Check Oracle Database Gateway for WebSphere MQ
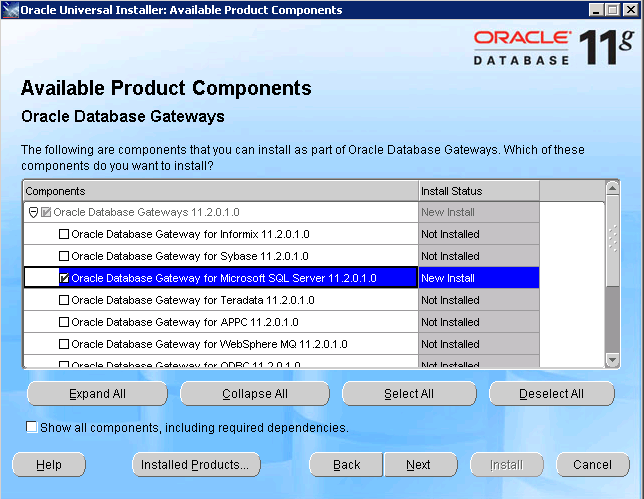 click(64, 344)
